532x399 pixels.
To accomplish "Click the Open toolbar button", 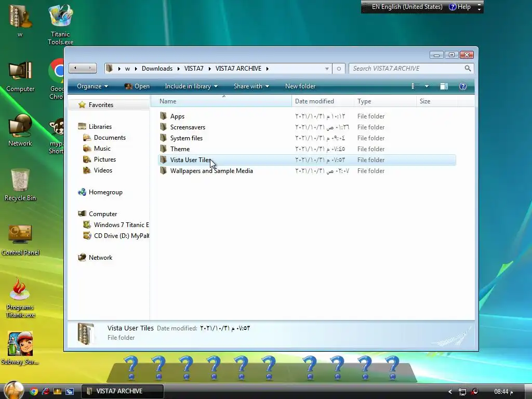I will (137, 86).
